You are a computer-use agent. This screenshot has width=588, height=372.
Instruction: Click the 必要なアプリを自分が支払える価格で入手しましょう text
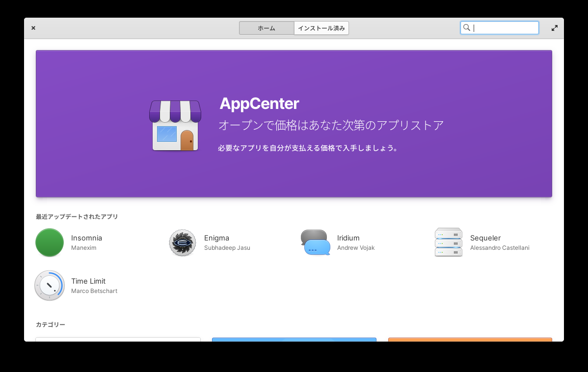(308, 148)
